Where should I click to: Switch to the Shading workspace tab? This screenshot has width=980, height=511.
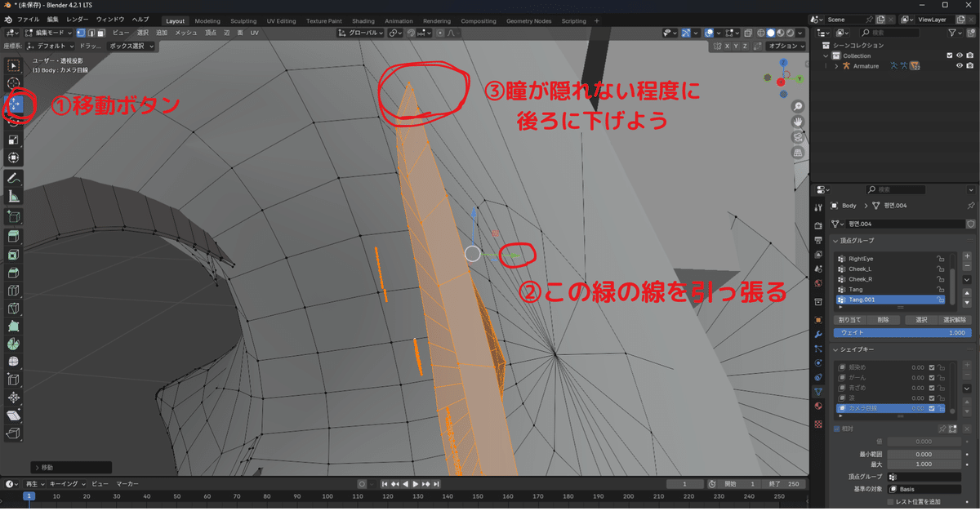tap(363, 21)
